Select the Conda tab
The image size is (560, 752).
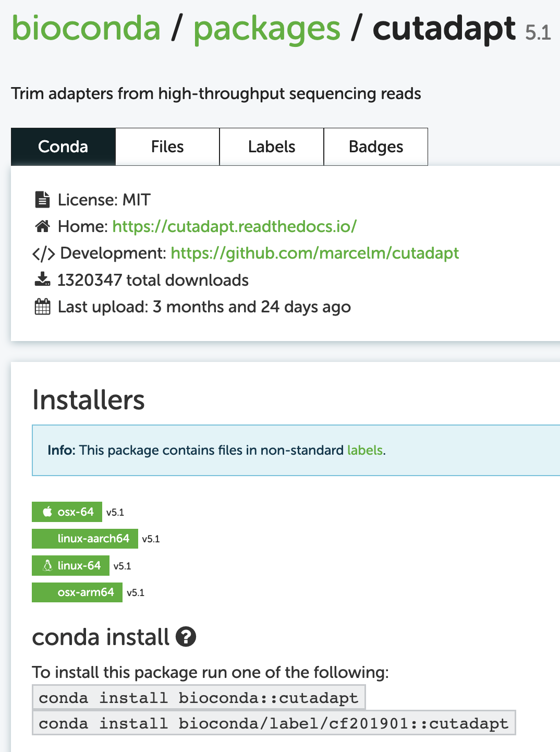pyautogui.click(x=63, y=147)
